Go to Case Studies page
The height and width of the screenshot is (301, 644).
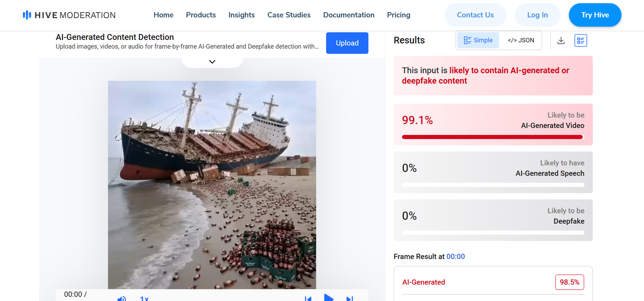coord(289,15)
